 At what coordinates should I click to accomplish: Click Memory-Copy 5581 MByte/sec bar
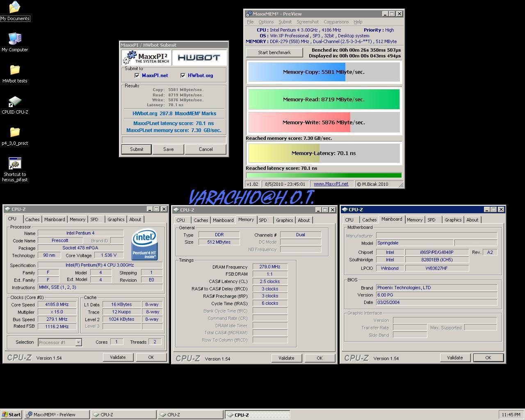(324, 72)
